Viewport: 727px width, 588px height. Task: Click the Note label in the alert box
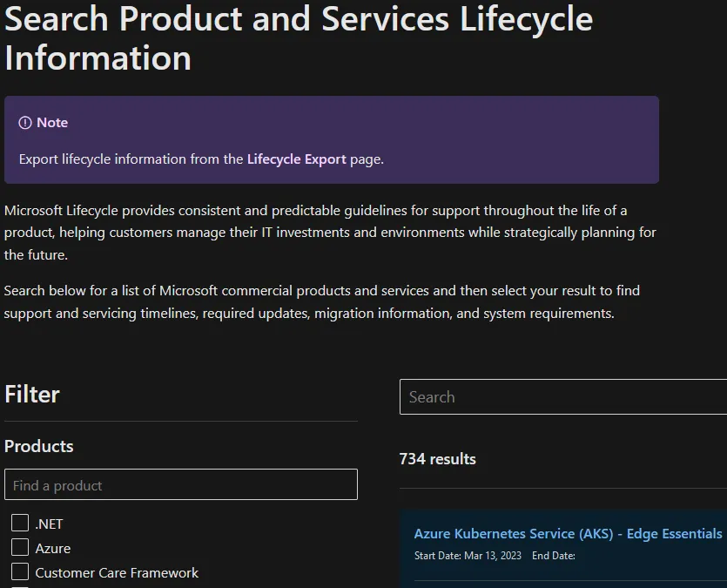pyautogui.click(x=52, y=123)
